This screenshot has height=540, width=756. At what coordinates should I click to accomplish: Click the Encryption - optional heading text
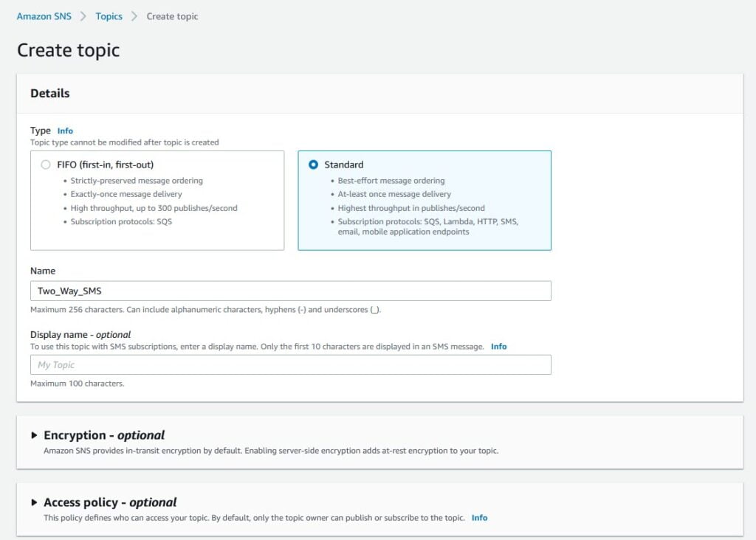coord(104,435)
